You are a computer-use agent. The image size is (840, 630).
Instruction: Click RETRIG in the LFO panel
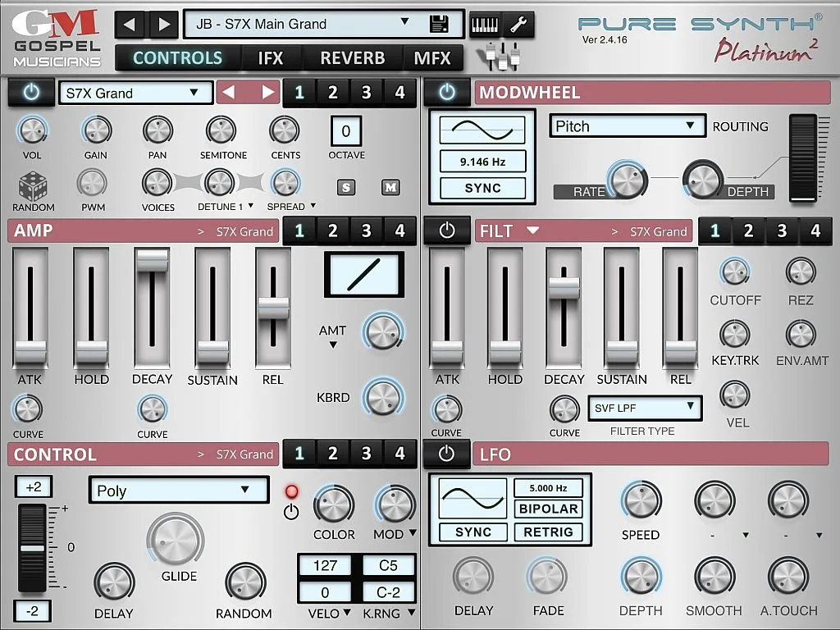pyautogui.click(x=548, y=532)
